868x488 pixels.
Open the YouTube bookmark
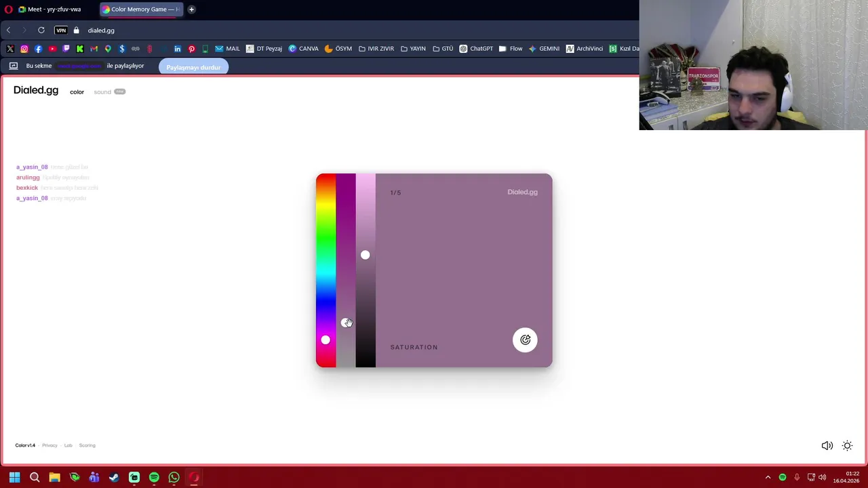pyautogui.click(x=52, y=49)
